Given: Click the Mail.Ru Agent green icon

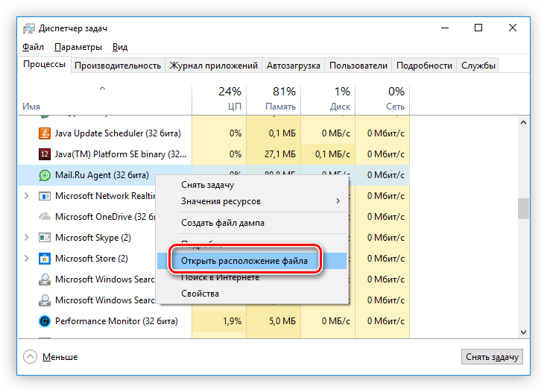Looking at the screenshot, I should [44, 175].
